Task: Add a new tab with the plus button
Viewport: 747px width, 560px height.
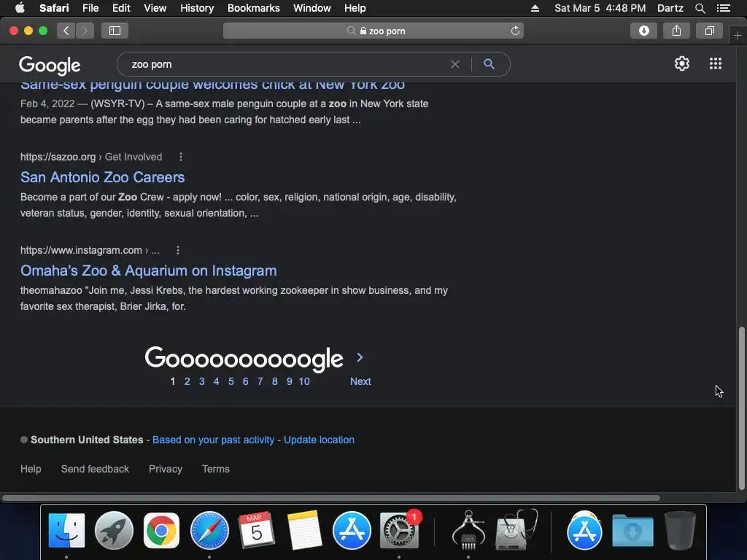Action: (x=738, y=36)
